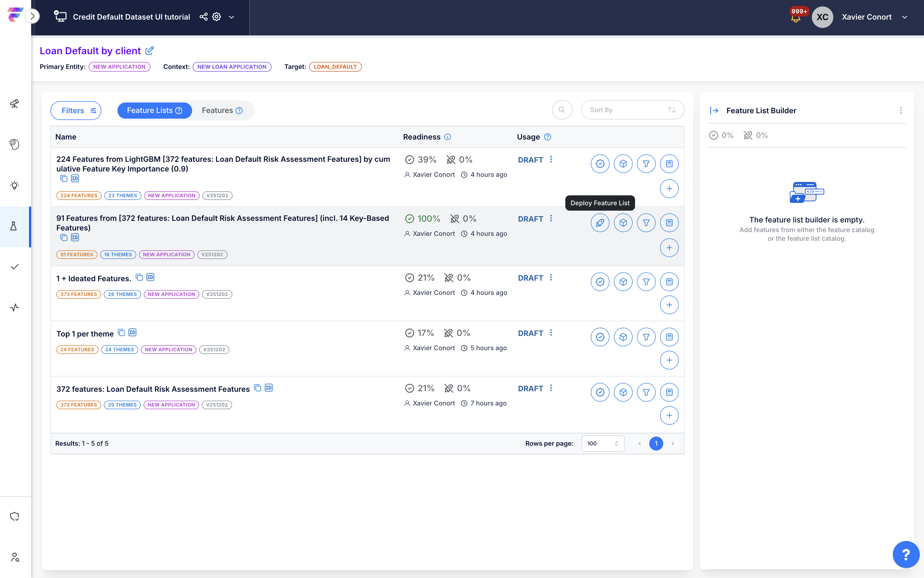924x578 pixels.
Task: Open the three-dot menu beside the first DRAFT
Action: (551, 159)
